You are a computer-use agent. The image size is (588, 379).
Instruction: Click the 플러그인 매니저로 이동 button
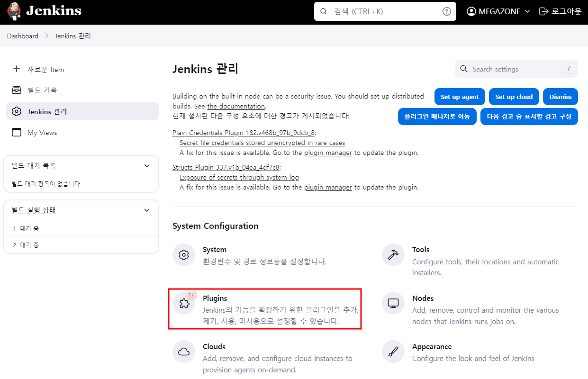tap(437, 116)
